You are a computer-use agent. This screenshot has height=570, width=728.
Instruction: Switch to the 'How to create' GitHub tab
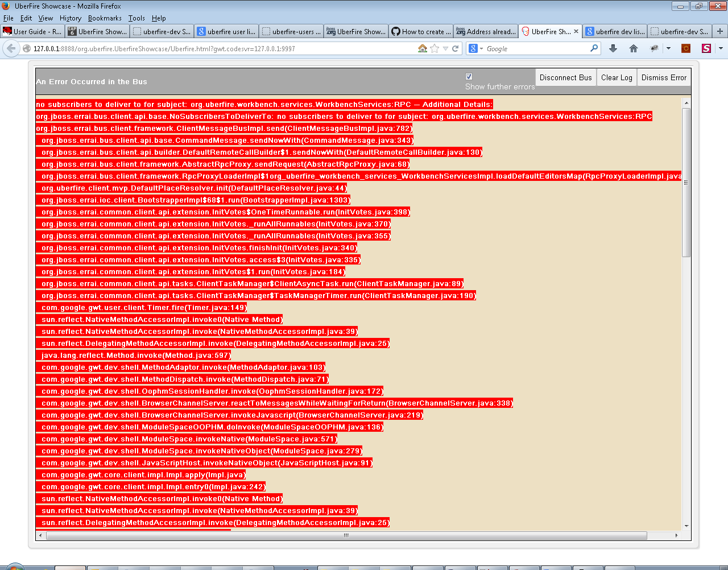421,32
